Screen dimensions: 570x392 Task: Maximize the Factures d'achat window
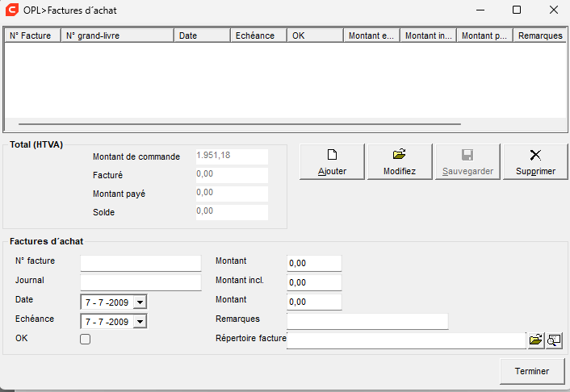pos(517,10)
